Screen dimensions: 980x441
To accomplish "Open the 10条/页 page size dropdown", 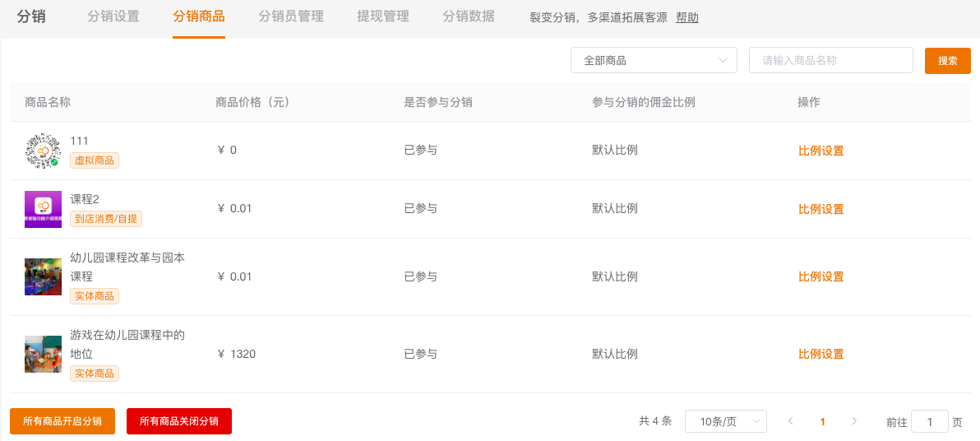I will pos(725,421).
